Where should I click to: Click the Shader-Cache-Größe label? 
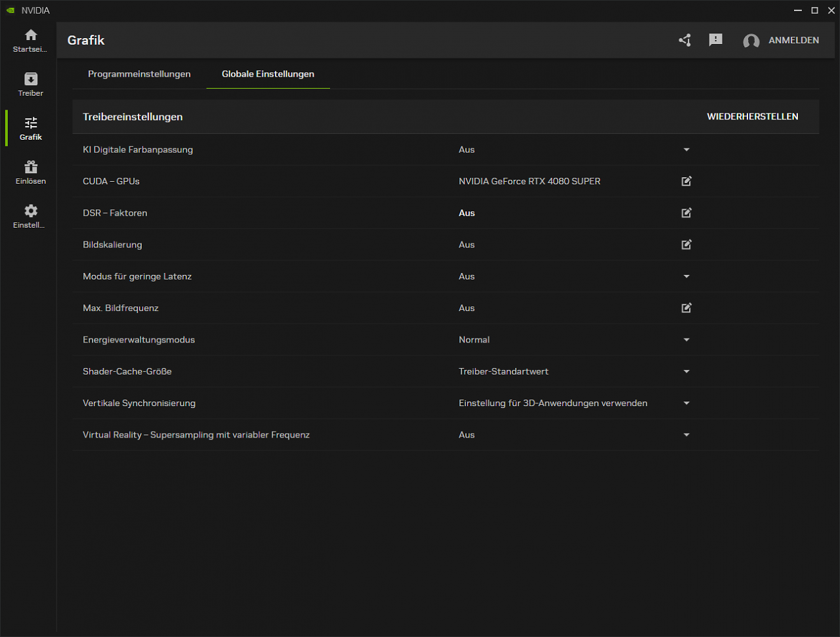[x=127, y=371]
